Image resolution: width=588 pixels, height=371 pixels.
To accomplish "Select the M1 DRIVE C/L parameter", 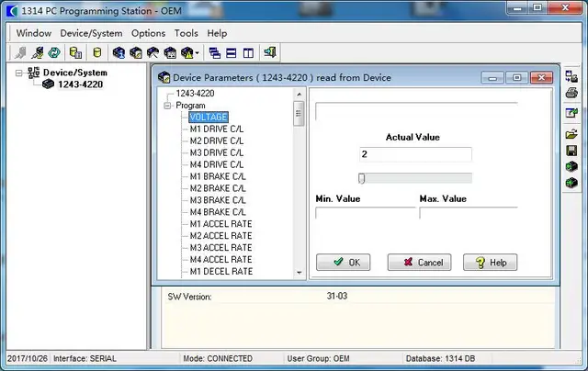I will (217, 129).
